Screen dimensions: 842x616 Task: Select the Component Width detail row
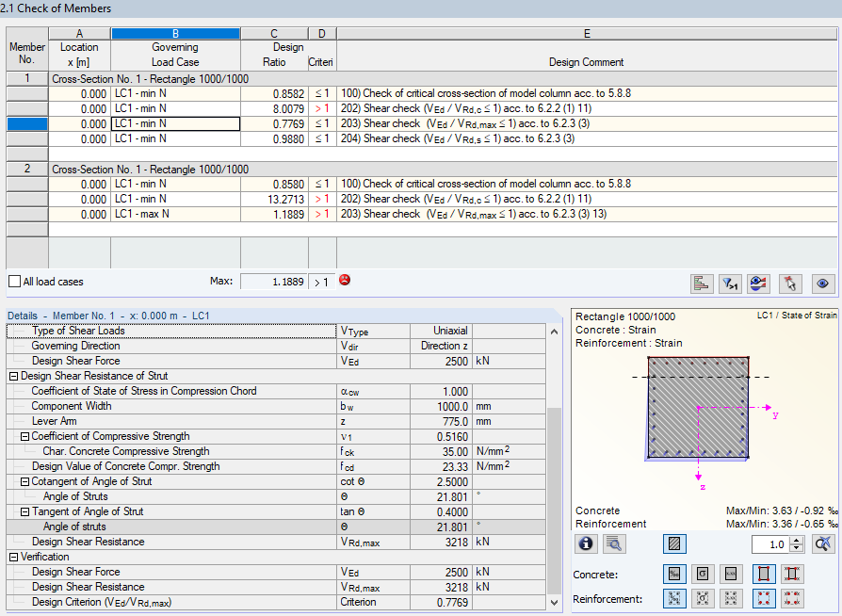click(276, 406)
